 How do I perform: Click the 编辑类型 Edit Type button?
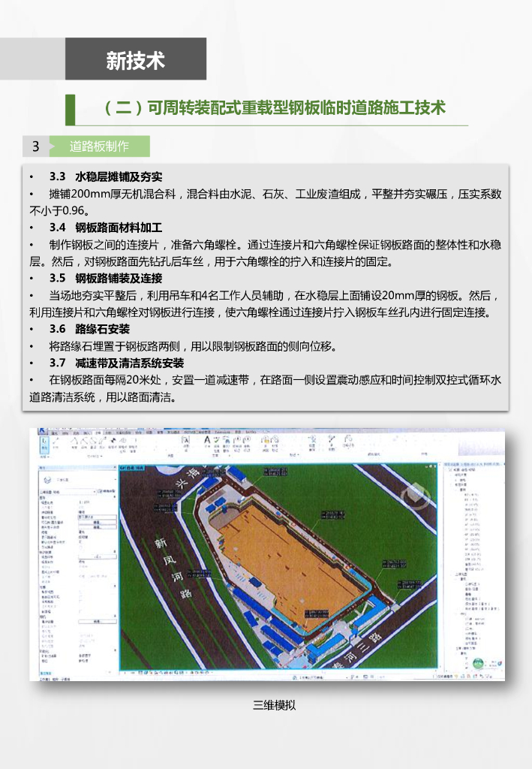pyautogui.click(x=107, y=491)
